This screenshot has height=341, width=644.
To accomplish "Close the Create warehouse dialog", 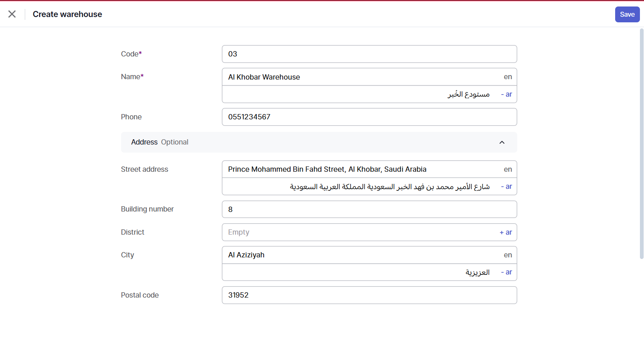I will click(12, 14).
